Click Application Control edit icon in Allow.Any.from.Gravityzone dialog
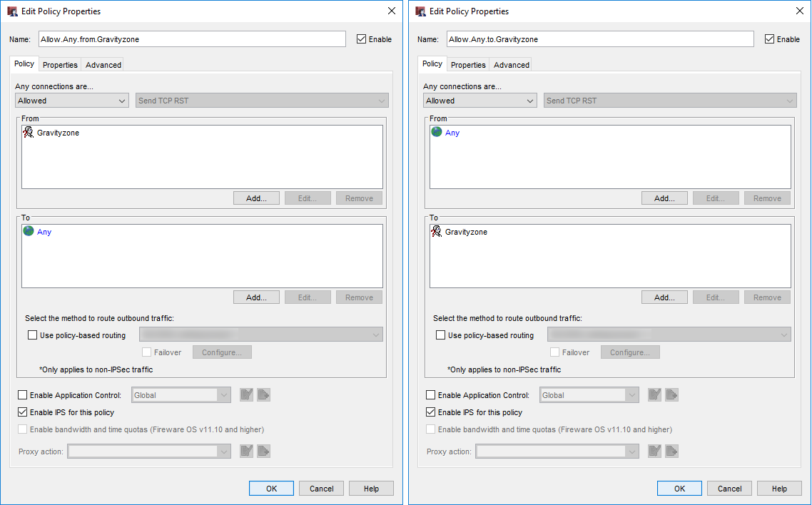This screenshot has height=505, width=812. (246, 395)
